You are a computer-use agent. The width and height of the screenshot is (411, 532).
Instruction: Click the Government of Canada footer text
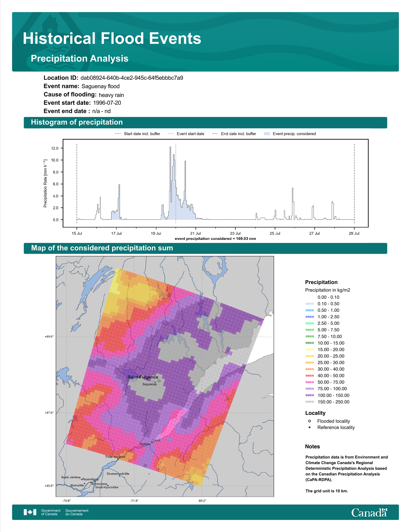(51, 512)
